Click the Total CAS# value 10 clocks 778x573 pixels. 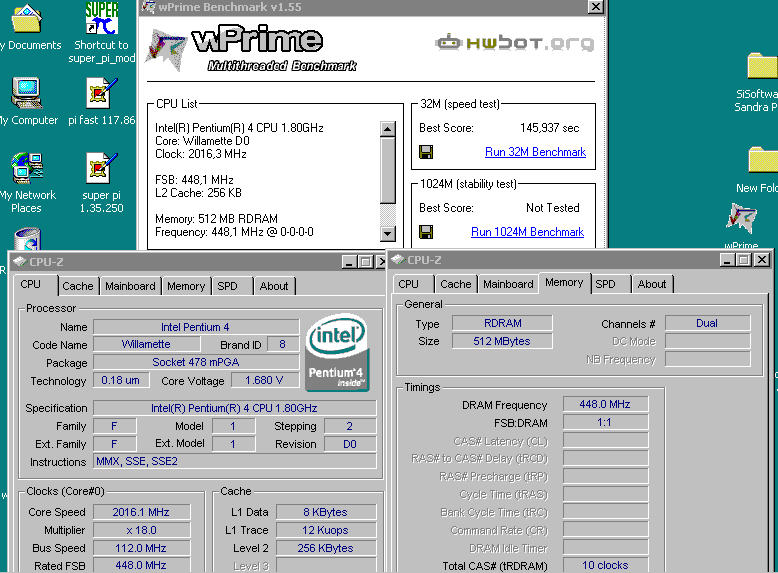click(x=605, y=565)
